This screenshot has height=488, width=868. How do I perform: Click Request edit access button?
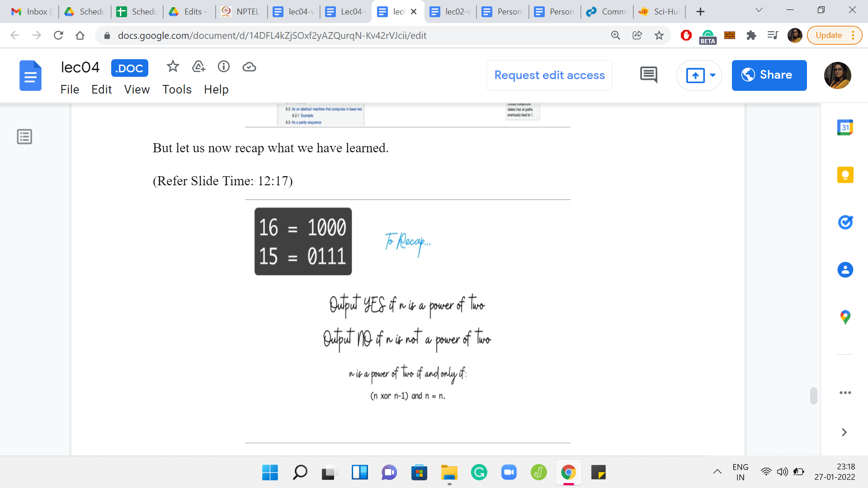(549, 75)
